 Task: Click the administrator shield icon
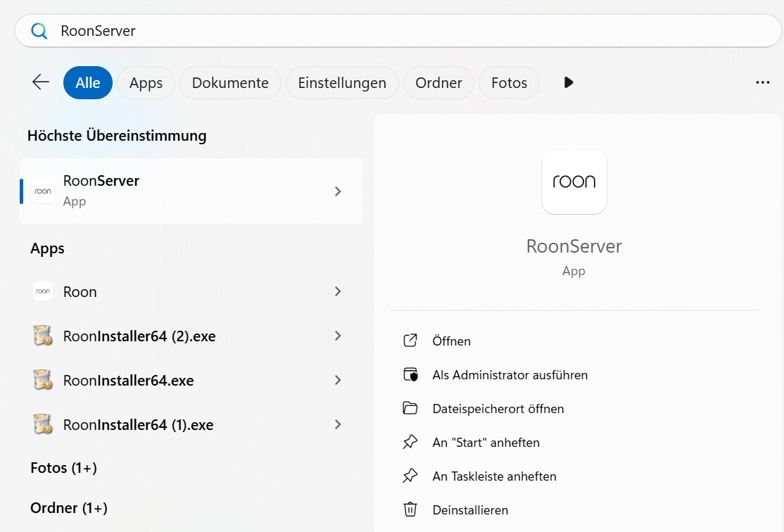[410, 374]
